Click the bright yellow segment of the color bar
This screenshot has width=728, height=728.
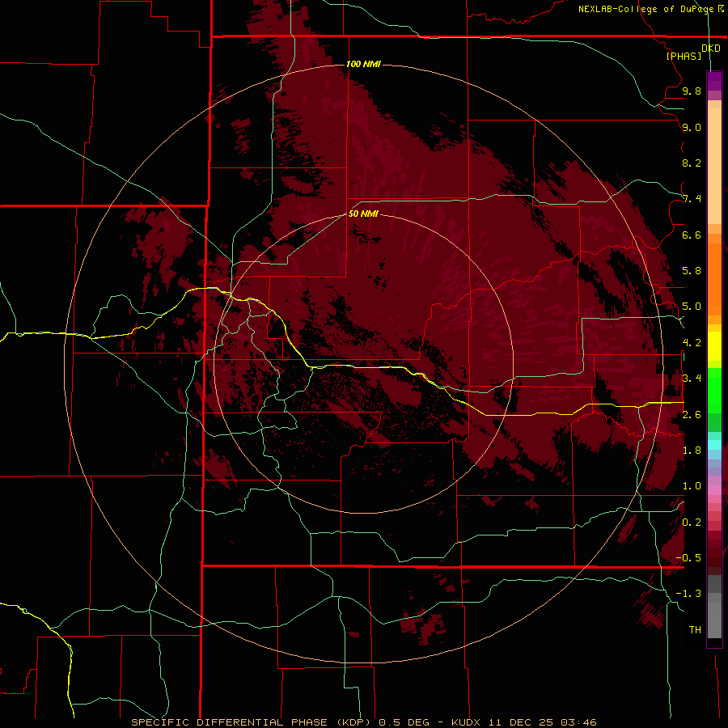(714, 346)
